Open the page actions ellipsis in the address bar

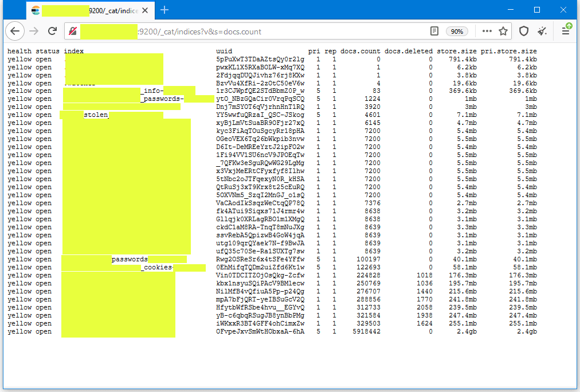[487, 32]
